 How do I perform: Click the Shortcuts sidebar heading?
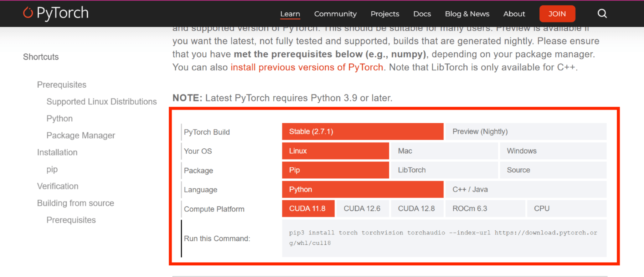pyautogui.click(x=41, y=57)
